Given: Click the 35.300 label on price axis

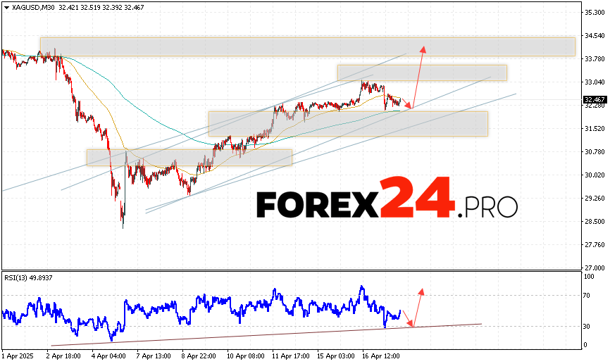Looking at the screenshot, I should click(596, 13).
